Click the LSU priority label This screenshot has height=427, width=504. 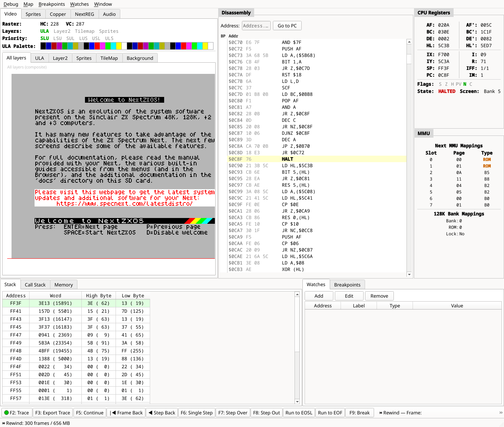click(58, 39)
